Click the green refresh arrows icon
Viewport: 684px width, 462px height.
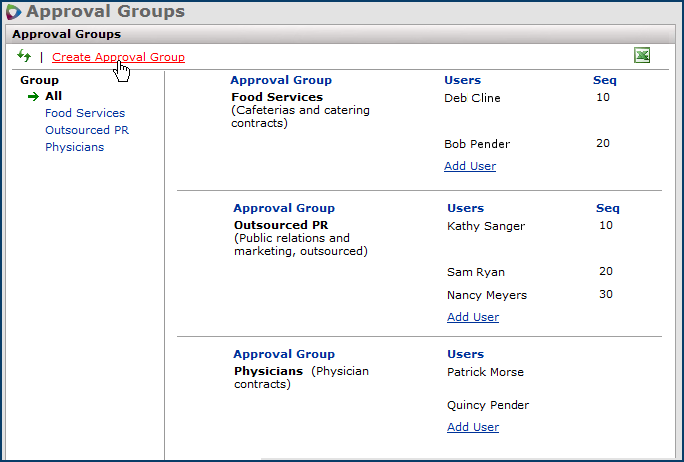24,57
